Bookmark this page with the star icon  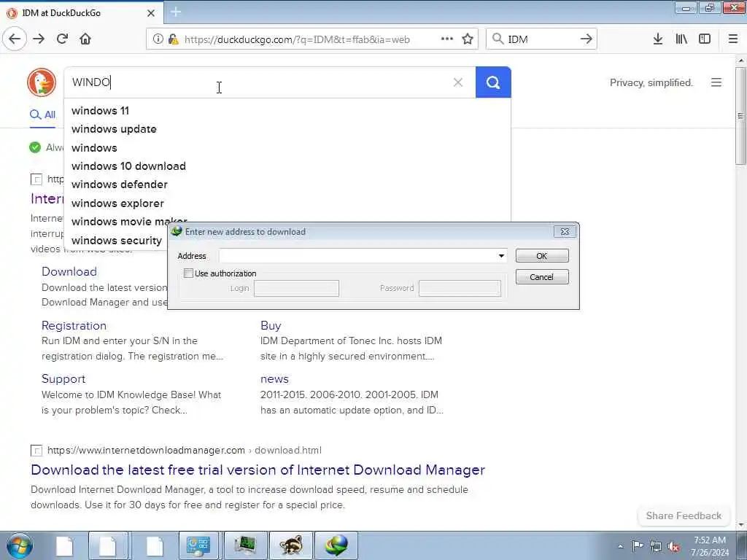click(468, 39)
